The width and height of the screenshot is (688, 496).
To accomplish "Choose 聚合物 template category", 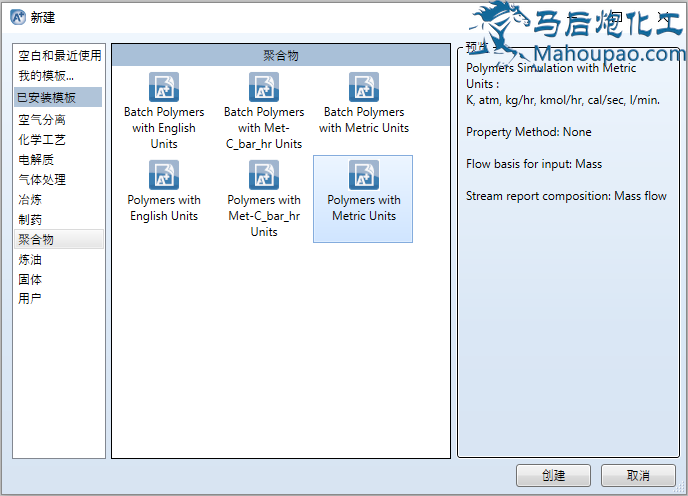I will 36,239.
